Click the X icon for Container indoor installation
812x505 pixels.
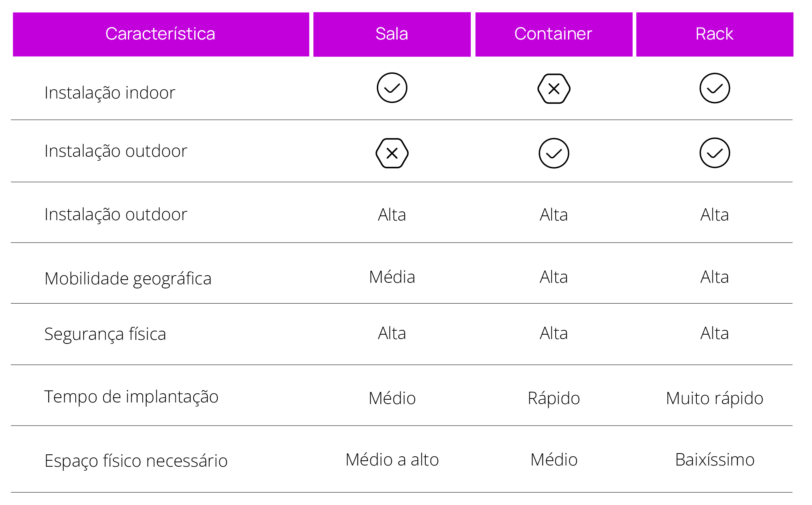point(554,89)
